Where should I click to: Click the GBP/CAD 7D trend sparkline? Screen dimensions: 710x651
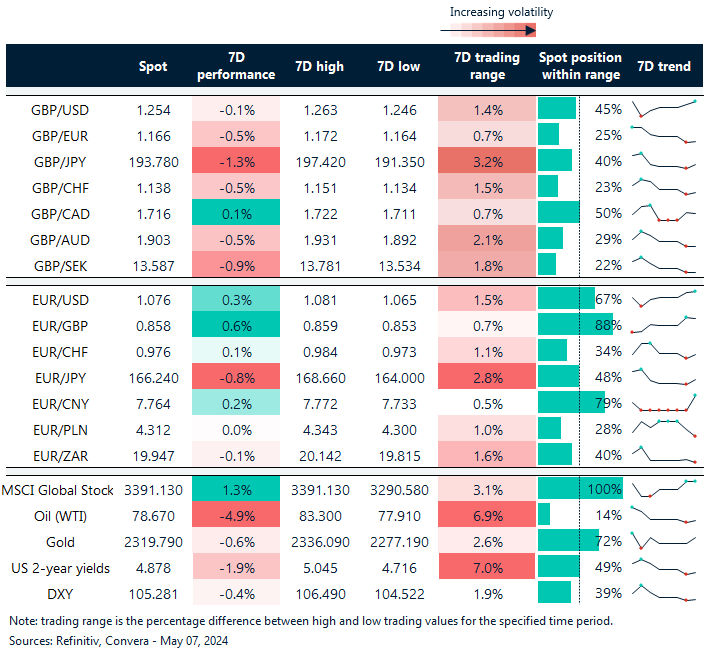[664, 213]
